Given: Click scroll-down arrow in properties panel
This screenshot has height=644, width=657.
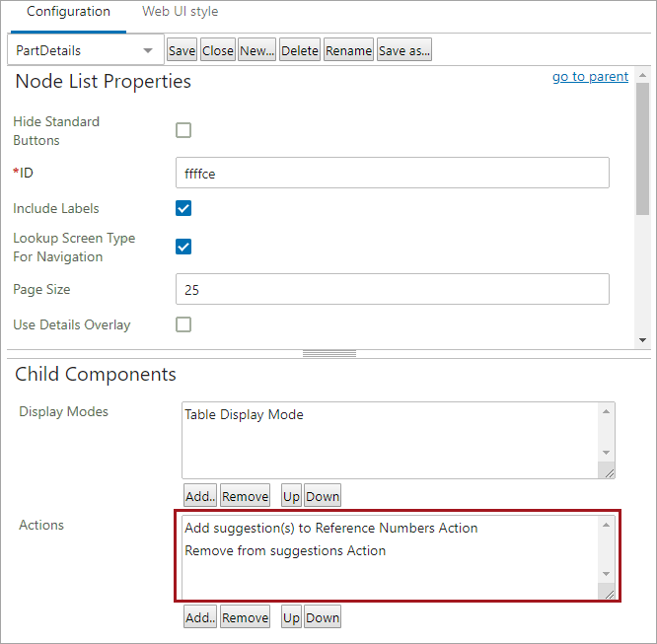Looking at the screenshot, I should coord(642,340).
